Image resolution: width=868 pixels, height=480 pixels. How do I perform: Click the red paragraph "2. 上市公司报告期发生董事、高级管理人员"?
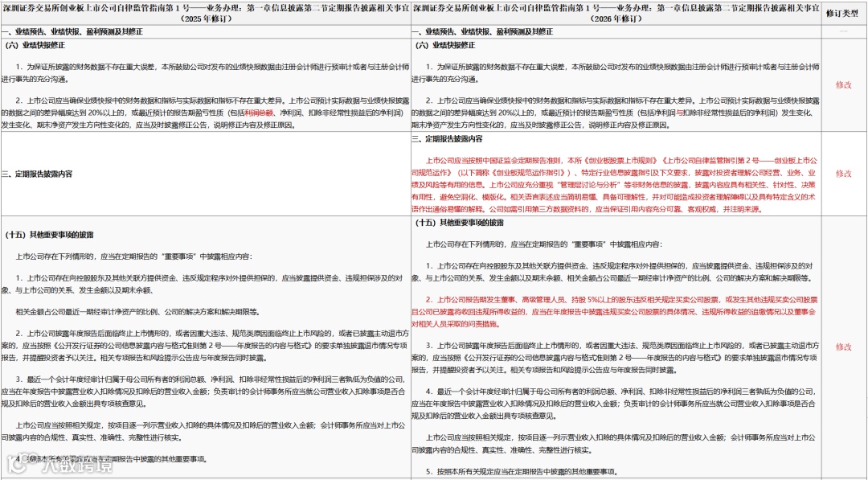[x=616, y=312]
